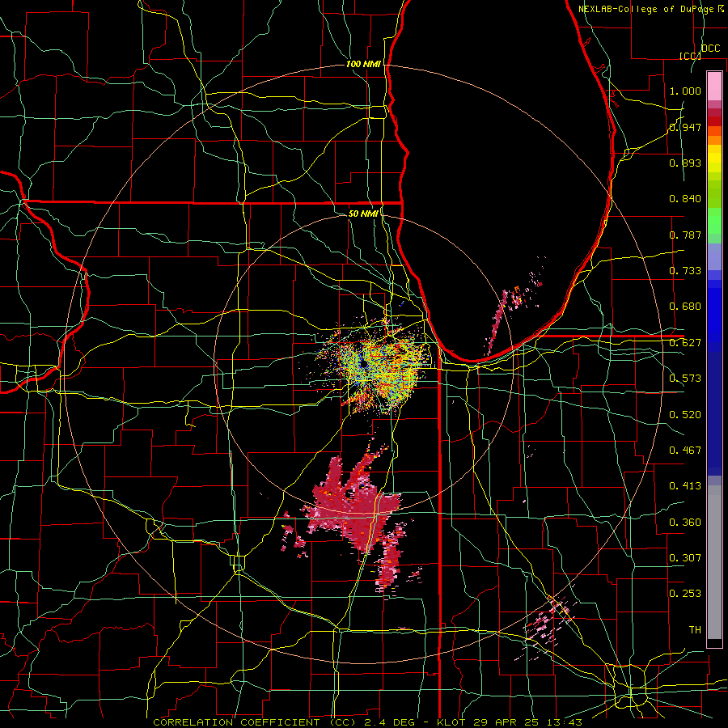This screenshot has width=728, height=728.
Task: Select the 0.467 scale value
Action: tap(685, 451)
